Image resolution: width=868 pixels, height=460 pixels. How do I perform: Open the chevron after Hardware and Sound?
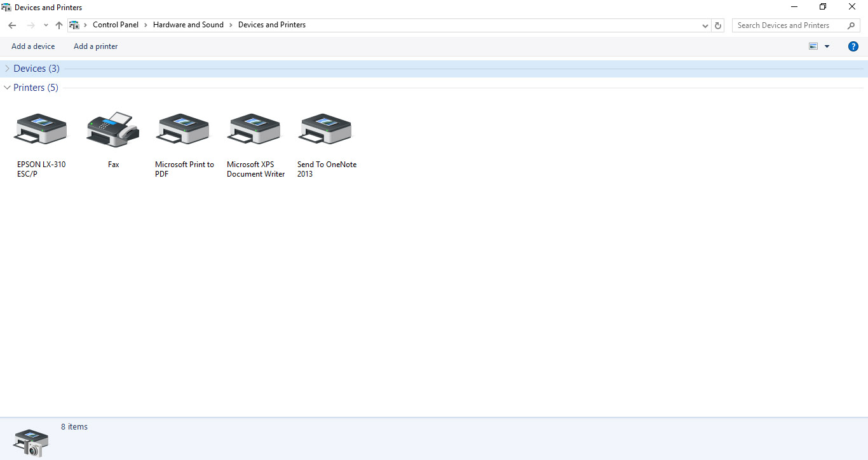[231, 25]
